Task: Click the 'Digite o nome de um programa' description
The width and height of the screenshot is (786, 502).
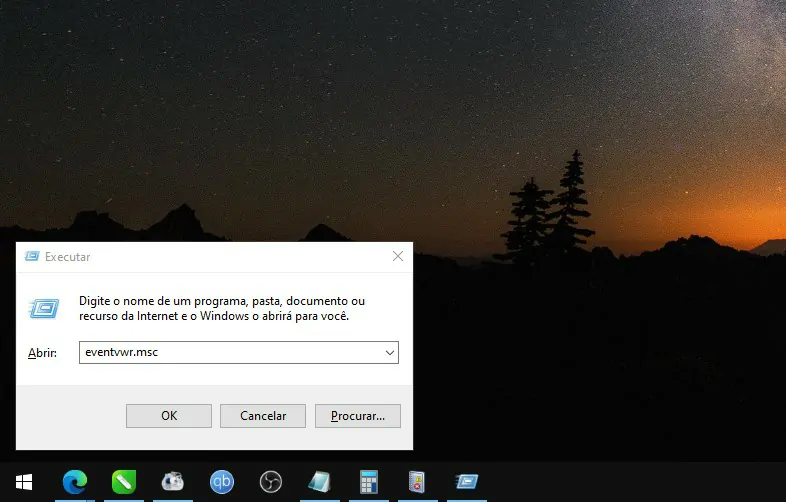Action: tap(222, 308)
